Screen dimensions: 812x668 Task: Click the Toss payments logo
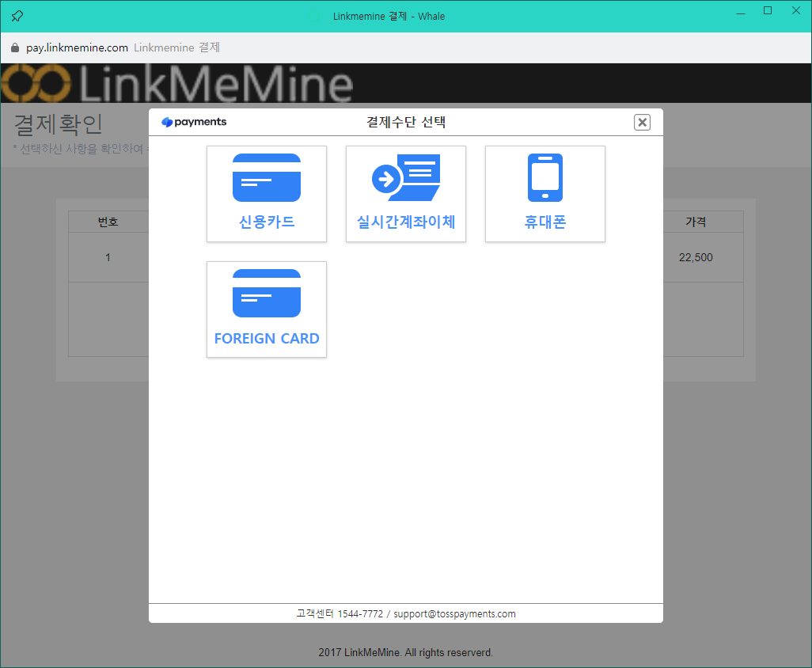tap(194, 122)
